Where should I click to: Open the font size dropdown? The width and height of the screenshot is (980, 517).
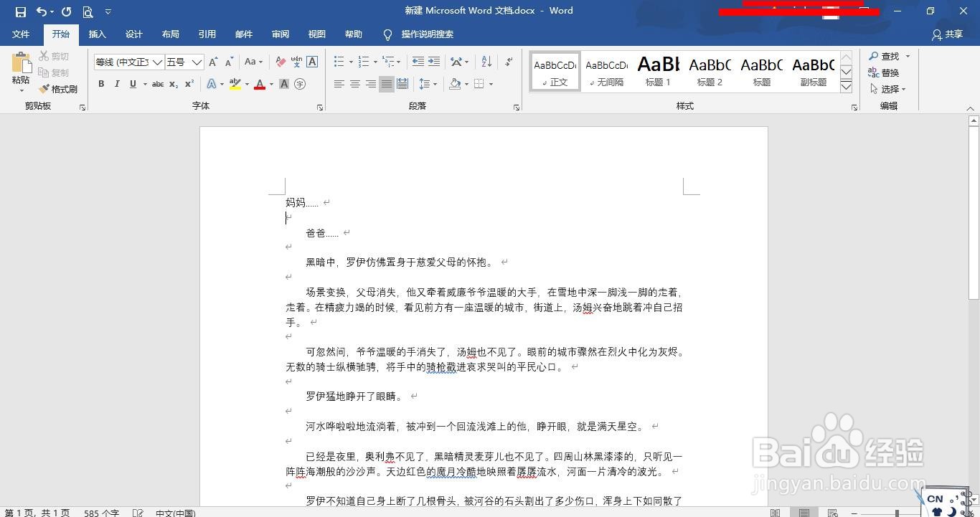click(x=199, y=62)
